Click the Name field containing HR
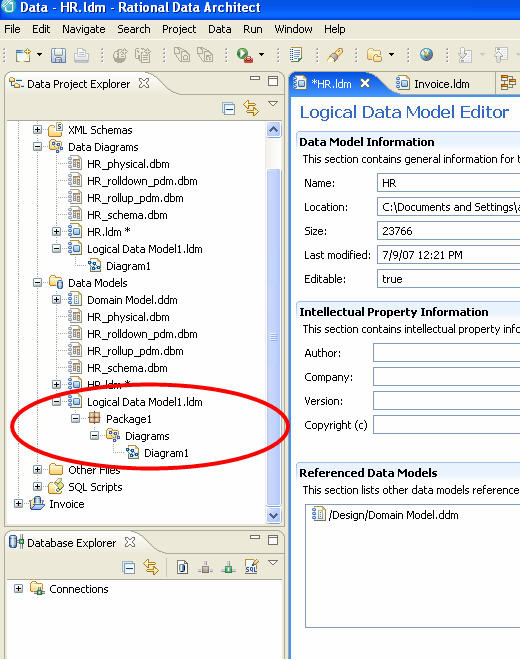 click(449, 183)
